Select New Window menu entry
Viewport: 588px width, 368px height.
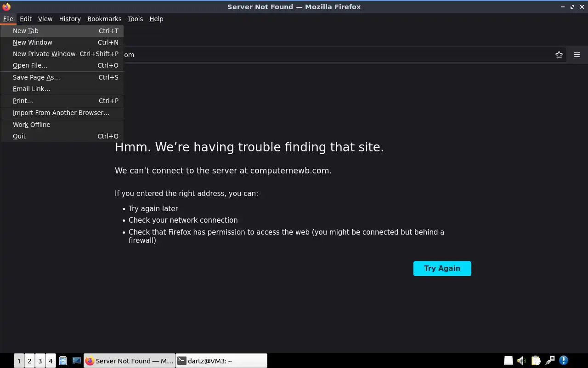[x=62, y=42]
